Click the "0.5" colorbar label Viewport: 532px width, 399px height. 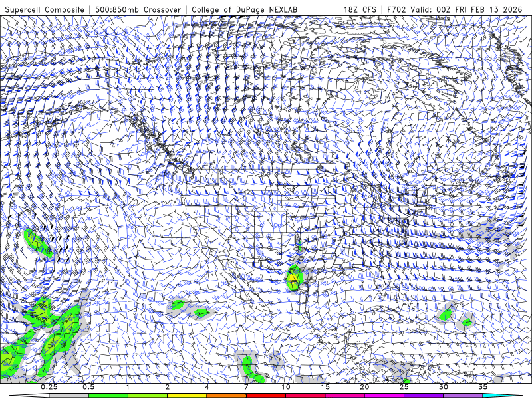[x=88, y=387]
